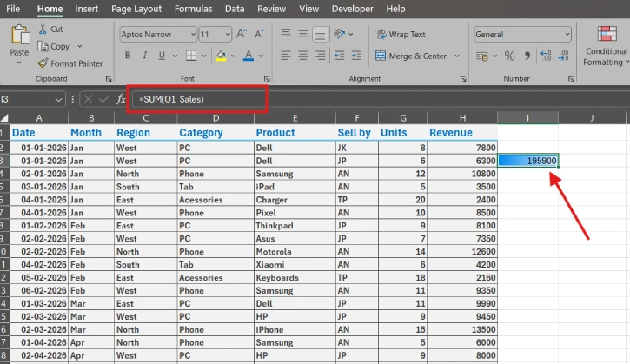Decrease indent

click(340, 56)
